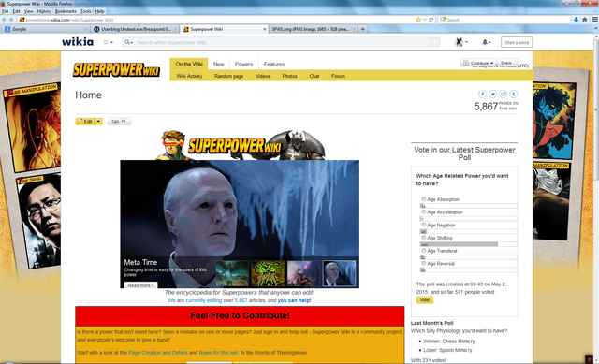Click the Wikia search magnifier icon
This screenshot has height=364, width=599.
(x=127, y=42)
